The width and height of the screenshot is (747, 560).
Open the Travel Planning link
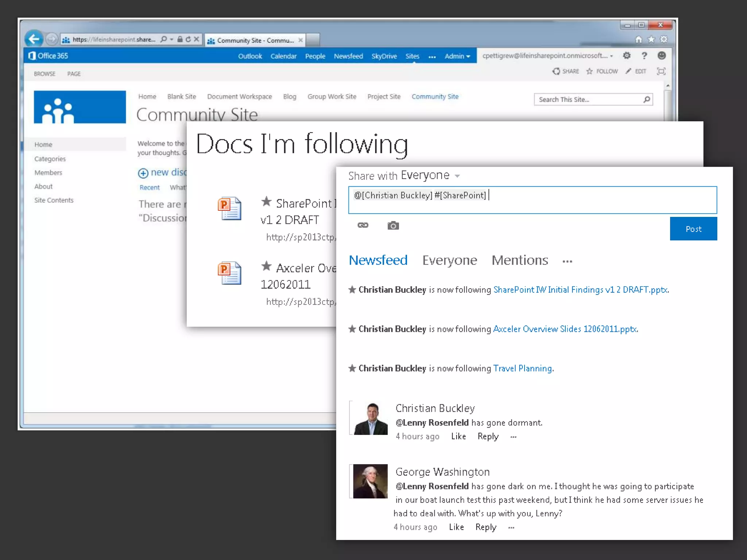(522, 369)
